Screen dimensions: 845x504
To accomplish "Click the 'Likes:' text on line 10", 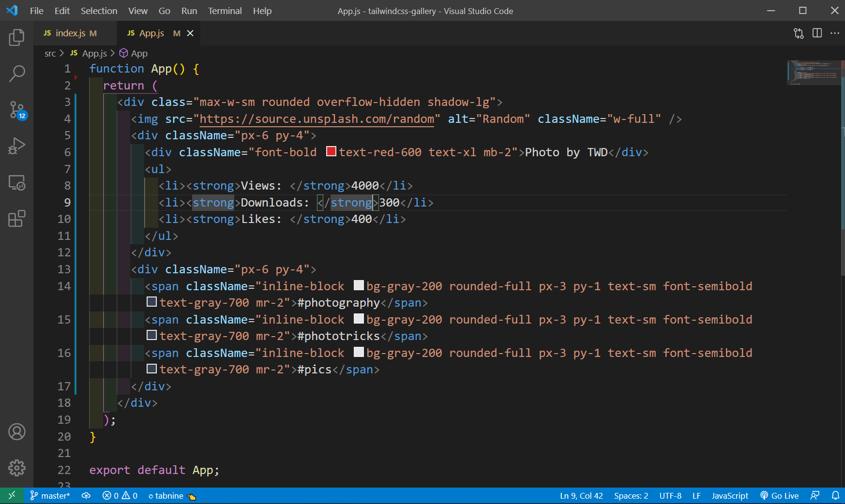I will point(261,219).
